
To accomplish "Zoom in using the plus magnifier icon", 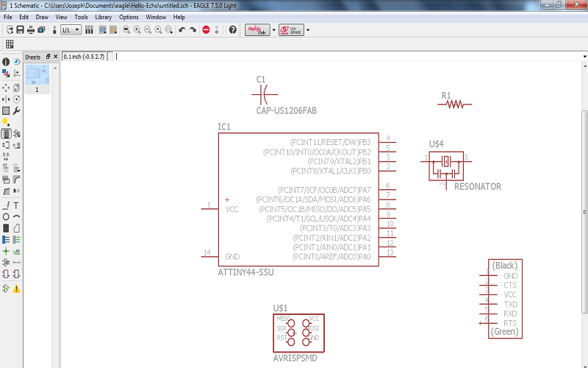I will [137, 29].
